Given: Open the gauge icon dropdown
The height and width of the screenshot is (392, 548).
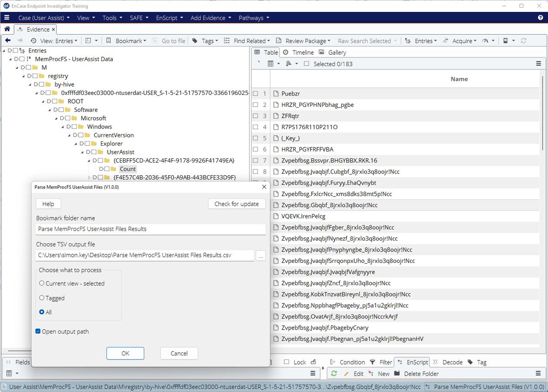Looking at the screenshot, I should pos(489,41).
